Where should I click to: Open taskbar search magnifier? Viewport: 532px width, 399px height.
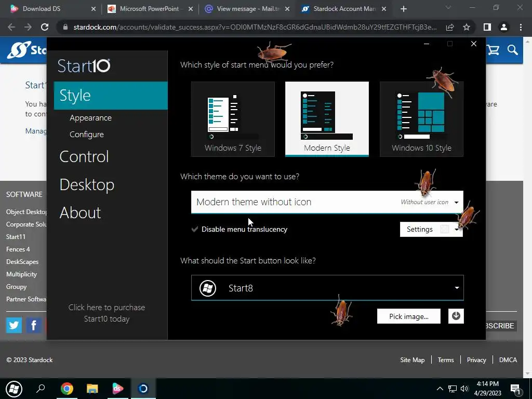click(x=41, y=388)
